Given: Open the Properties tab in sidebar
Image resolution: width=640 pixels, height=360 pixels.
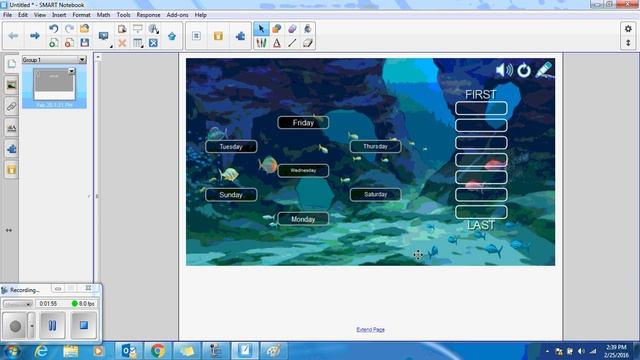Looking at the screenshot, I should coord(11,128).
